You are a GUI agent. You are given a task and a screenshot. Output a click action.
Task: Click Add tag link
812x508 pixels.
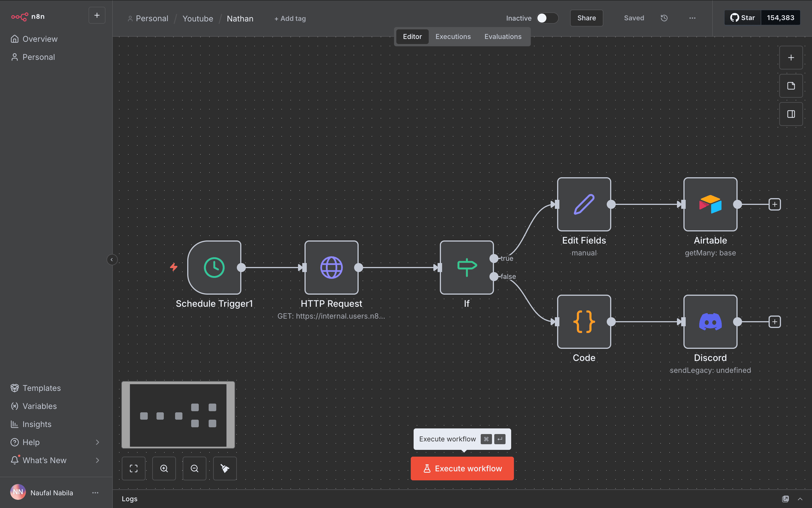(x=290, y=18)
